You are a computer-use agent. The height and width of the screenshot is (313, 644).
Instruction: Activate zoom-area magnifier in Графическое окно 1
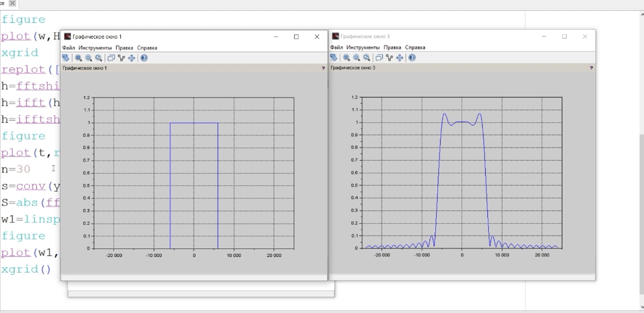[x=78, y=58]
